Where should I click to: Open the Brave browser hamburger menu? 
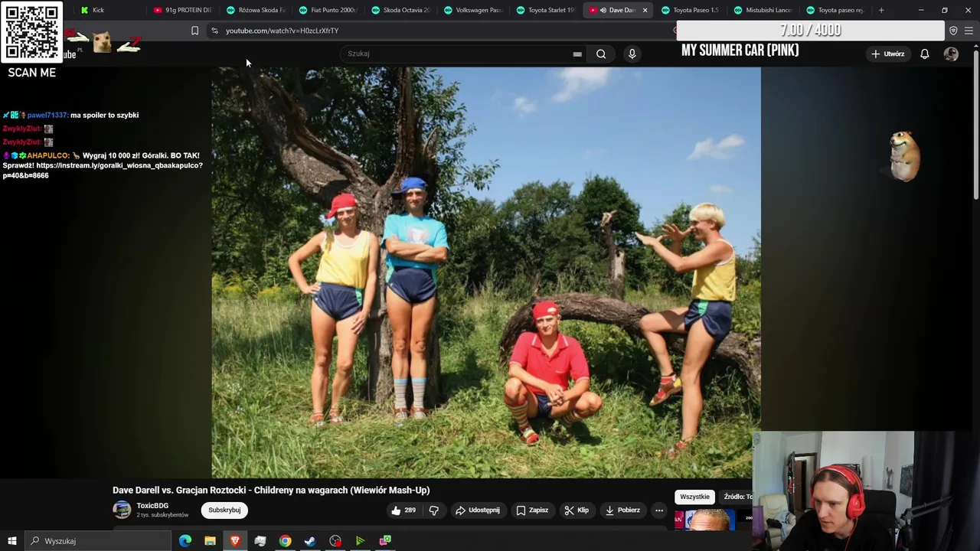click(x=969, y=31)
